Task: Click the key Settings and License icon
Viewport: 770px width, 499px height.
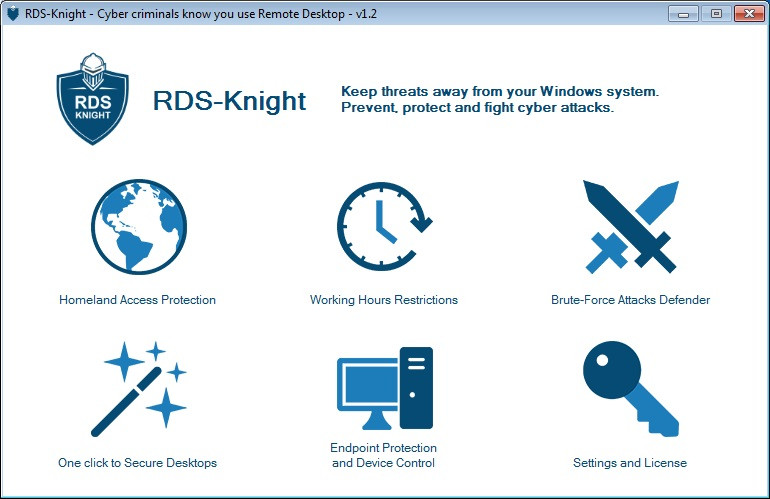Action: pos(631,388)
